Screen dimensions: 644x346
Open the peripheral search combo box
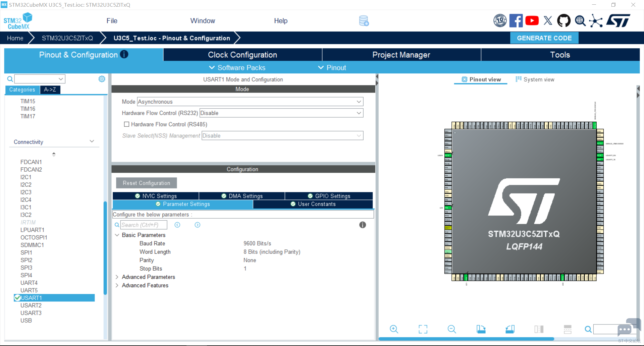coord(40,79)
